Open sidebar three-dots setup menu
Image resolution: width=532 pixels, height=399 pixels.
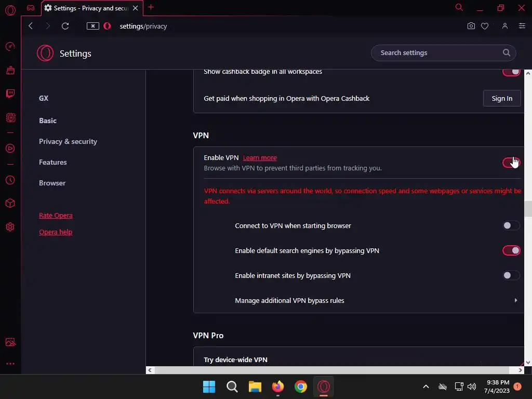10,364
